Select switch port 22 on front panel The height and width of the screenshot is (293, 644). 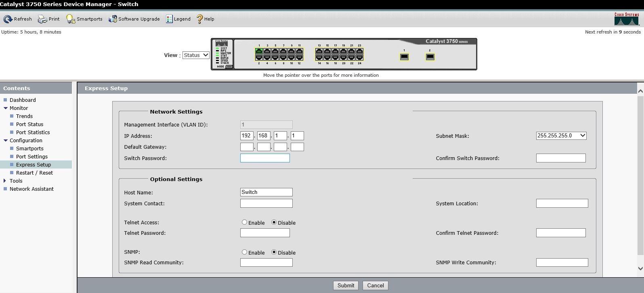[351, 57]
